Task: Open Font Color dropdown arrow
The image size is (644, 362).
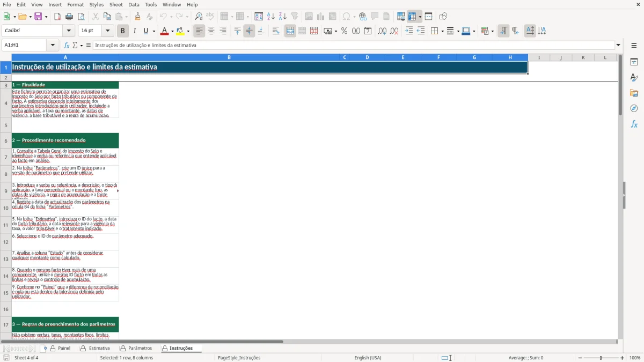Action: point(172,31)
